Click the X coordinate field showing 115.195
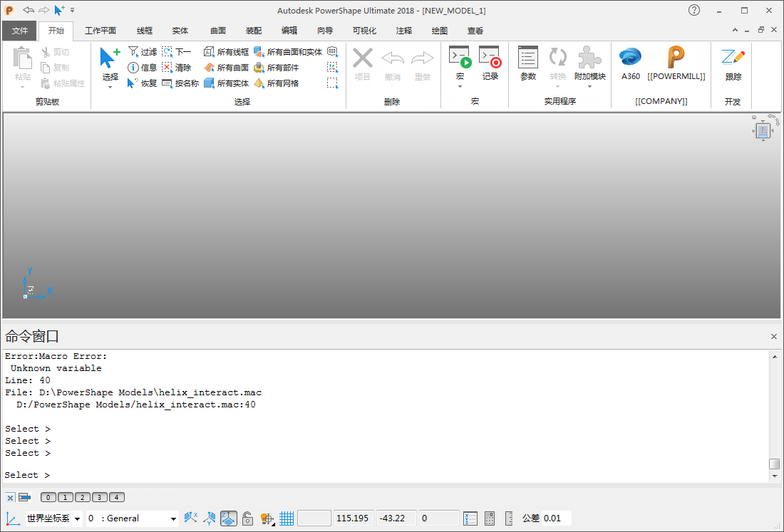The height and width of the screenshot is (532, 784). point(354,518)
